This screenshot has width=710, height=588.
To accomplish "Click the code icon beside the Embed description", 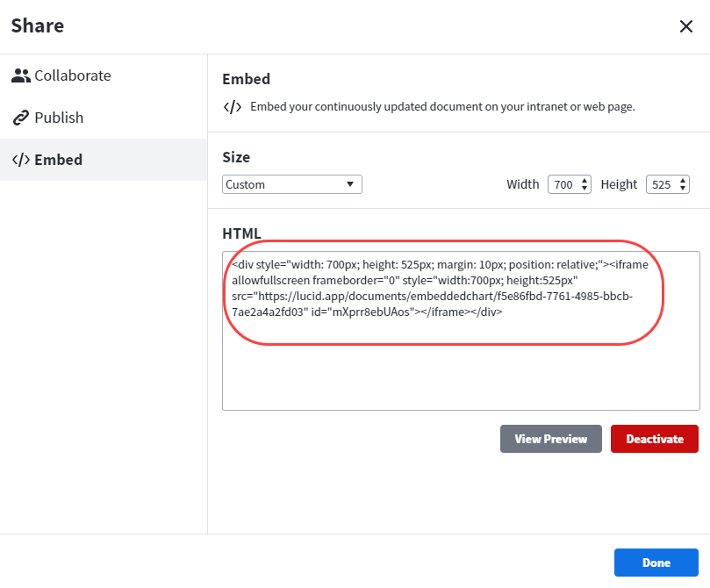I will pyautogui.click(x=232, y=106).
